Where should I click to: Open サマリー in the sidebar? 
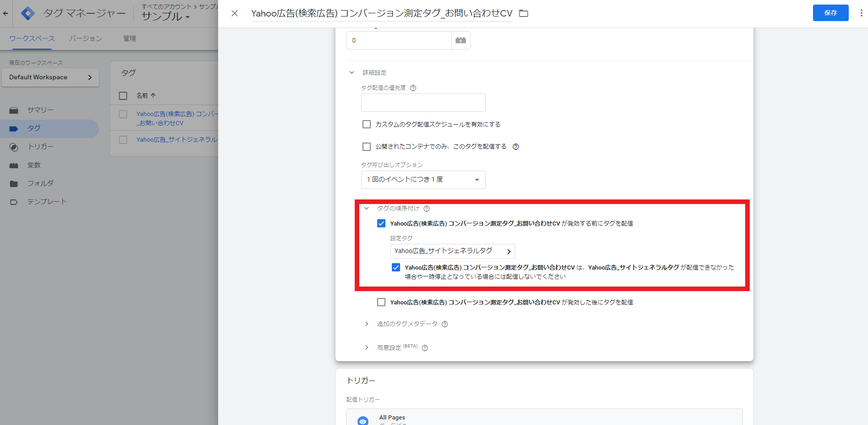pos(40,110)
